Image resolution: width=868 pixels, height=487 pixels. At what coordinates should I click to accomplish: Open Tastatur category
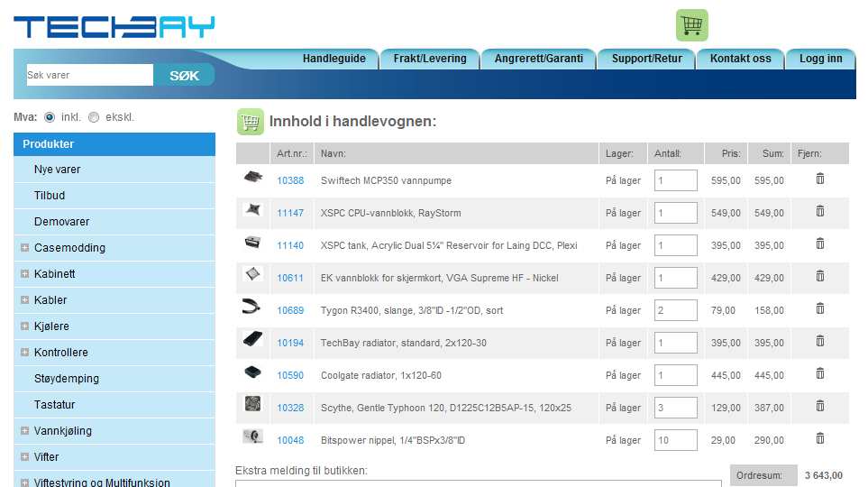tap(114, 404)
